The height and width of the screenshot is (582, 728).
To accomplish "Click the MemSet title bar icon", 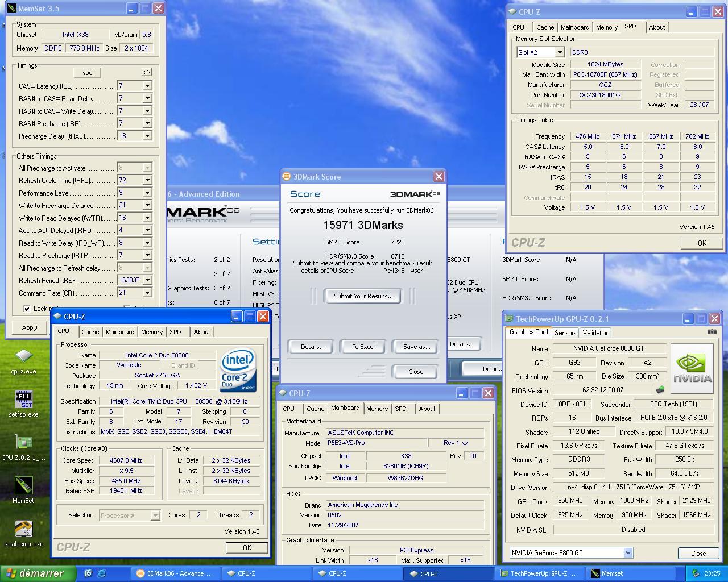I will pyautogui.click(x=12, y=9).
